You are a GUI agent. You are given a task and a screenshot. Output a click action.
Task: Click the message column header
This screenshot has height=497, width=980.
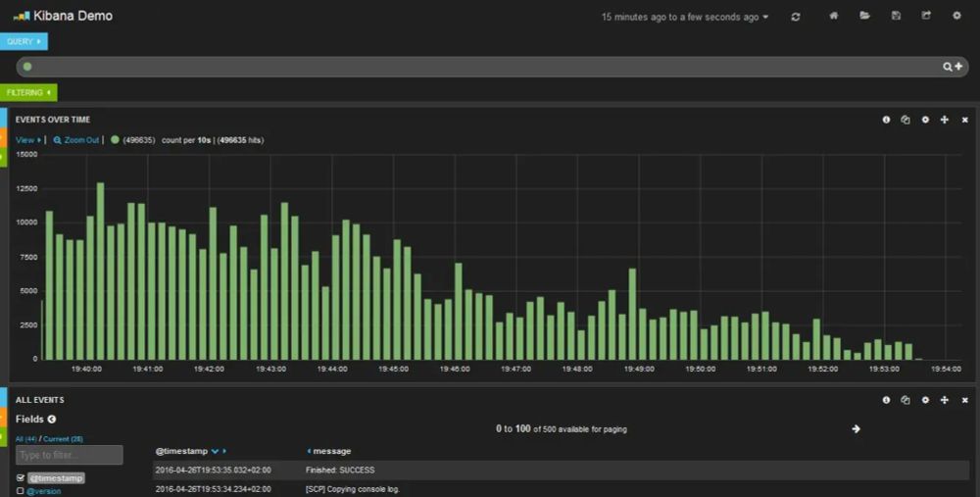(x=332, y=451)
